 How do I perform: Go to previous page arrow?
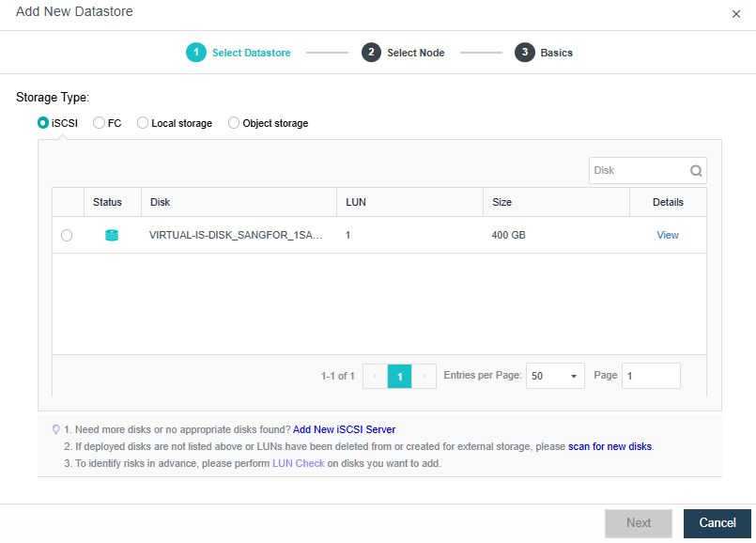pos(375,376)
